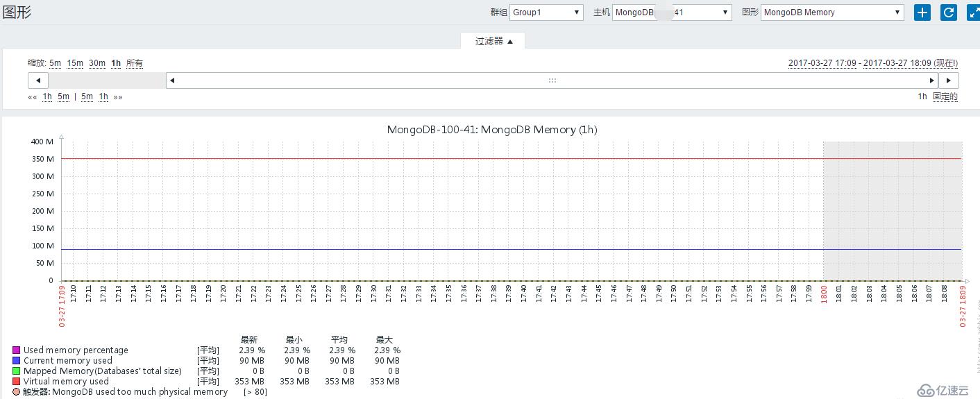This screenshot has height=399, width=980.
Task: Click the scroll right arrow button
Action: pos(949,80)
